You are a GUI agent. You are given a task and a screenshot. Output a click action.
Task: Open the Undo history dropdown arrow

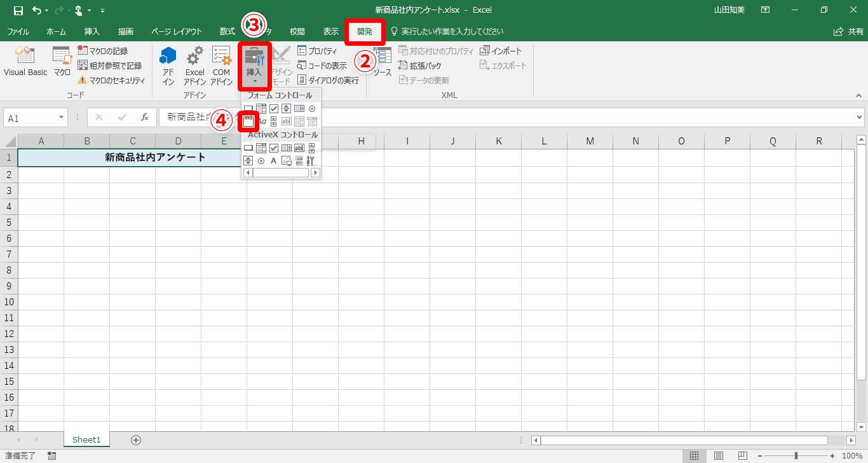coord(47,11)
